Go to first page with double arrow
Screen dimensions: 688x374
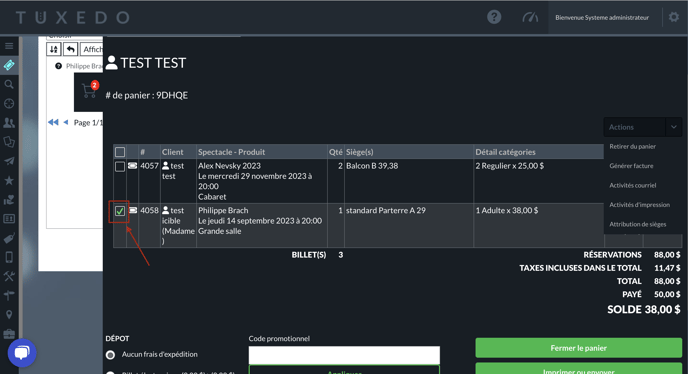click(x=53, y=122)
